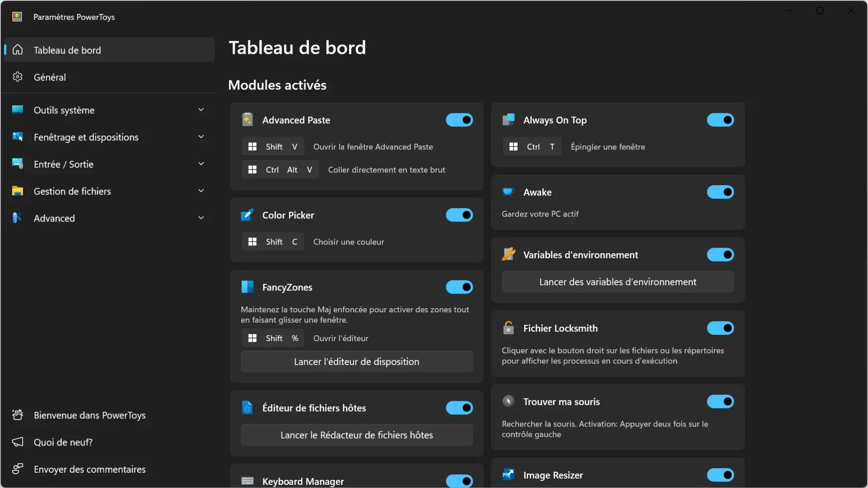Click the Advanced sidebar icon

pyautogui.click(x=18, y=218)
